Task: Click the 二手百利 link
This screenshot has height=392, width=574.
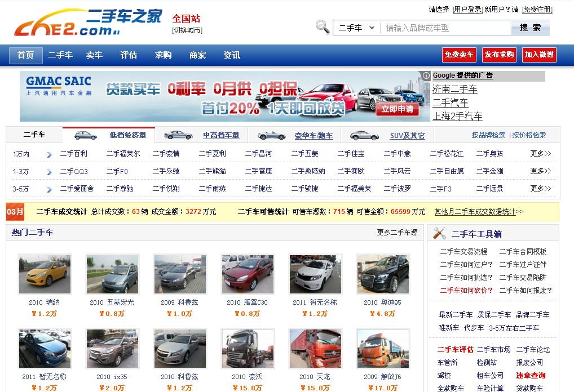Action: point(73,154)
